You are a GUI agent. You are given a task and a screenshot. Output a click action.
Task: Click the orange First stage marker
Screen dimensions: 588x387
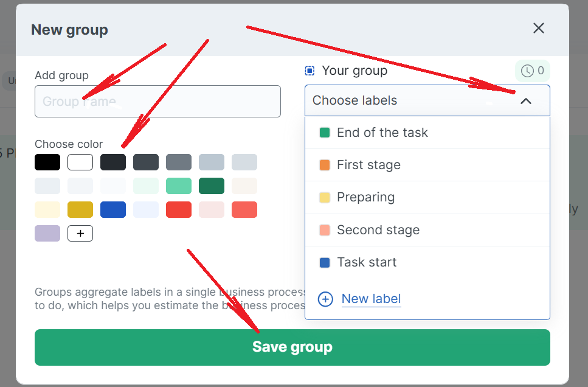[x=325, y=165]
